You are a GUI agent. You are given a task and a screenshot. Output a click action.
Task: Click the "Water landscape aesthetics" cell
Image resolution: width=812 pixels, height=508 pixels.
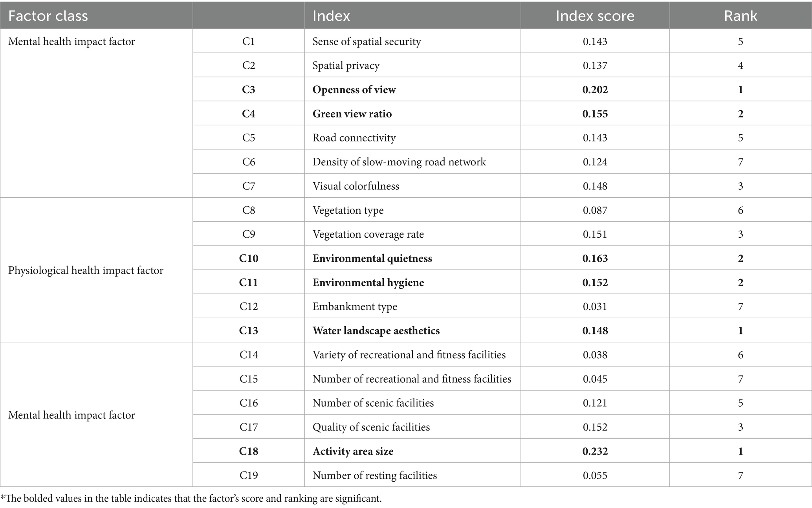[376, 331]
